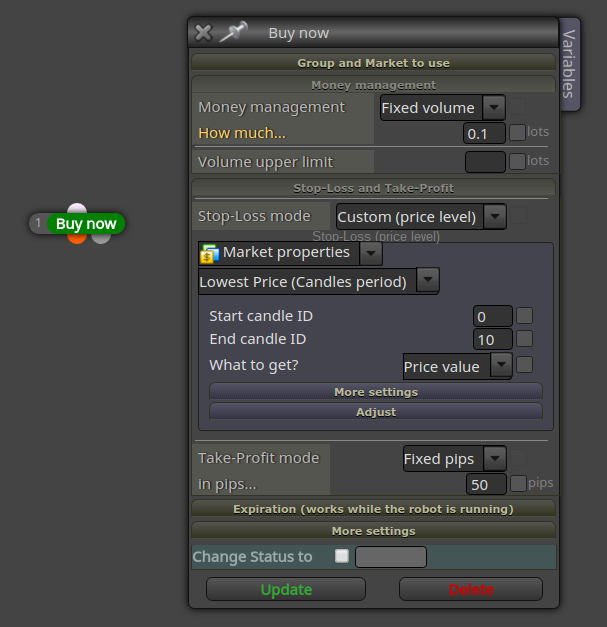Toggle checkbox beside What to get

coord(525,365)
